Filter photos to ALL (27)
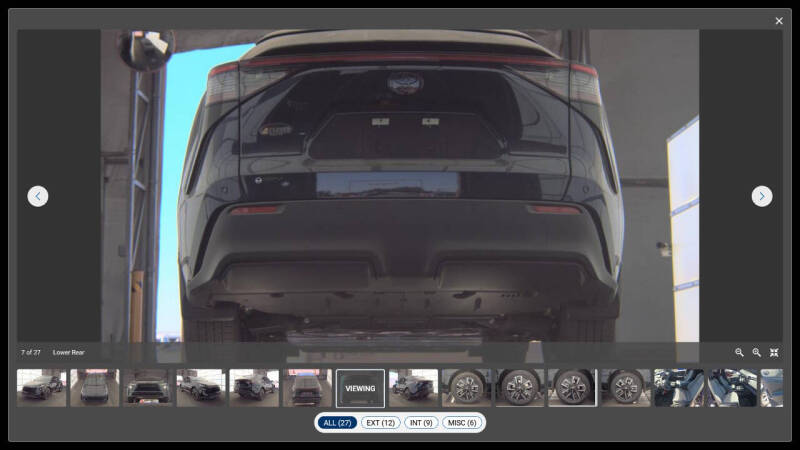The width and height of the screenshot is (800, 450). [337, 423]
